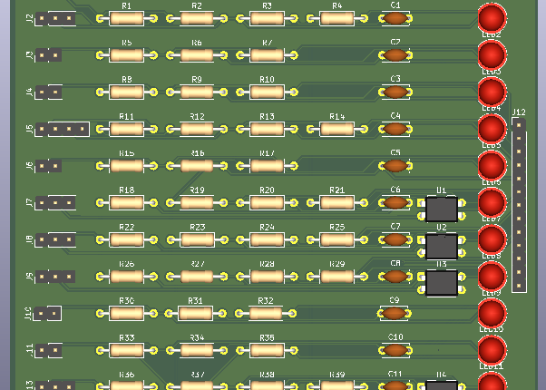Viewport: 546px width, 390px height.
Task: Click the J6 connector
Action: pos(49,166)
